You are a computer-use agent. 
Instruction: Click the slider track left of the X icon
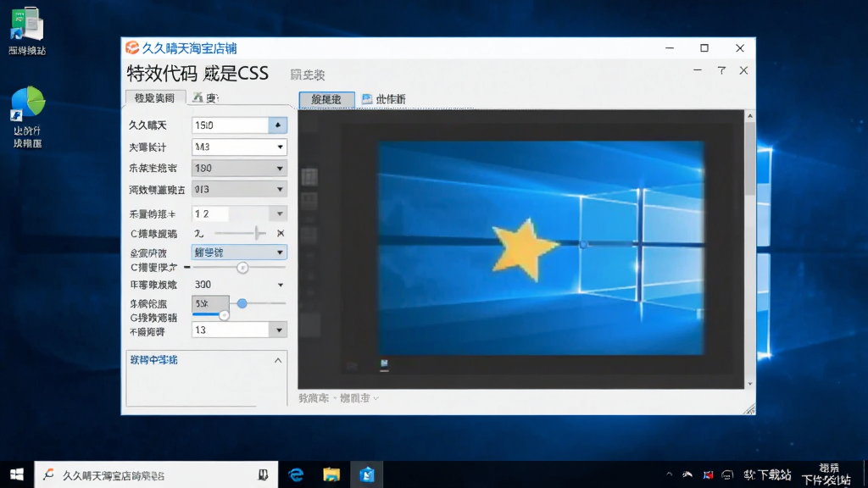[240, 234]
